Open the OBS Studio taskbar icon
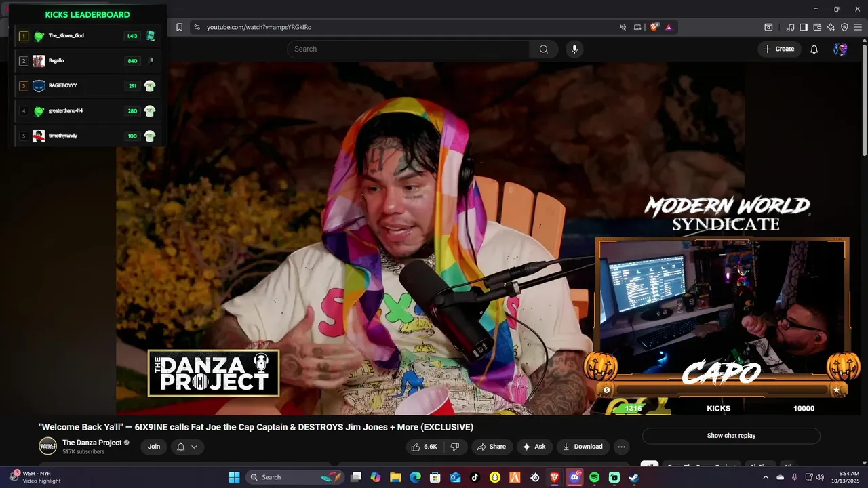868x488 pixels. pyautogui.click(x=535, y=477)
